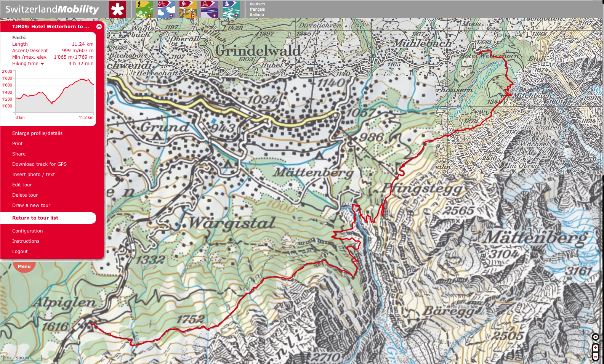Screen dimensions: 604x364
Task: Open the red SwitzerlandMobility asterisk home icon
Action: click(x=117, y=10)
